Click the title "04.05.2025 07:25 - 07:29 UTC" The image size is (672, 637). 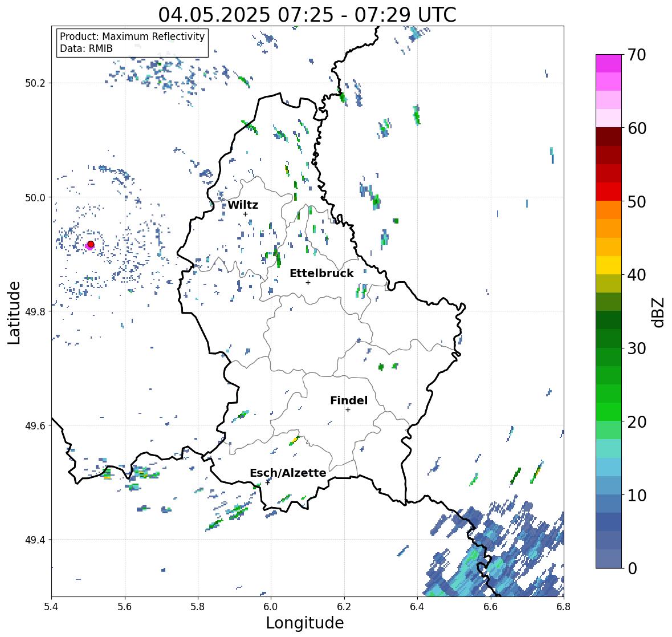click(x=307, y=15)
